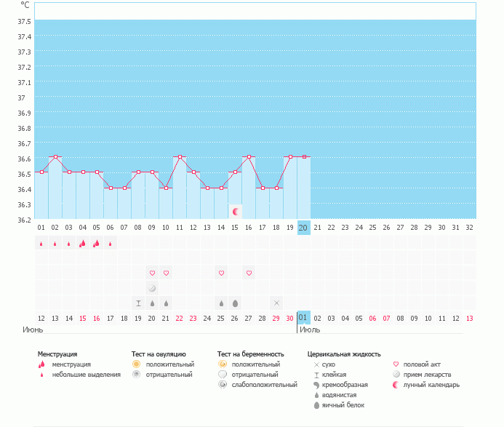This screenshot has width=504, height=427.
Task: Select the highlighted cycle day 20 cell
Action: 303,228
